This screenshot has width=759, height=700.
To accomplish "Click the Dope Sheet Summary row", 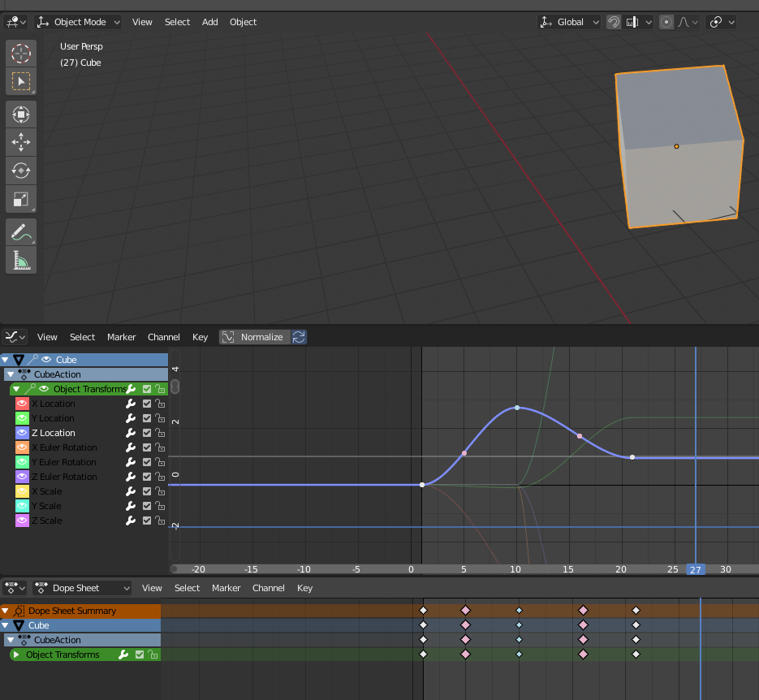I will point(80,611).
